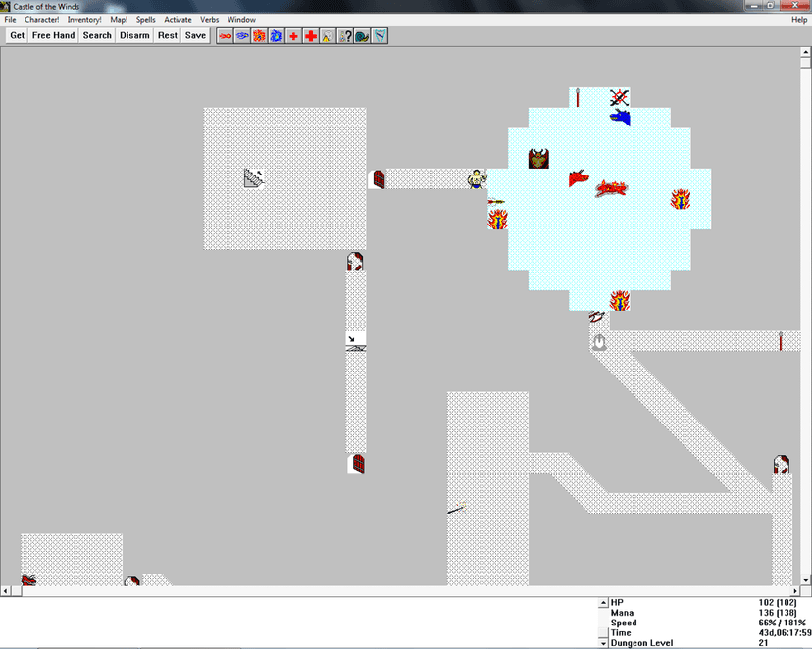812x649 pixels.
Task: Click the Disarm button
Action: coord(134,35)
